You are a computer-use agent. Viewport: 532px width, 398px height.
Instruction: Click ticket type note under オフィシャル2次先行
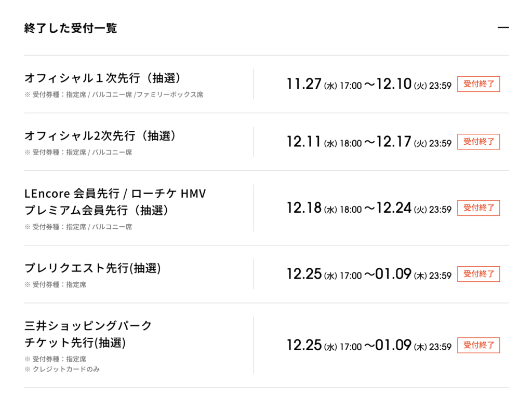point(78,153)
